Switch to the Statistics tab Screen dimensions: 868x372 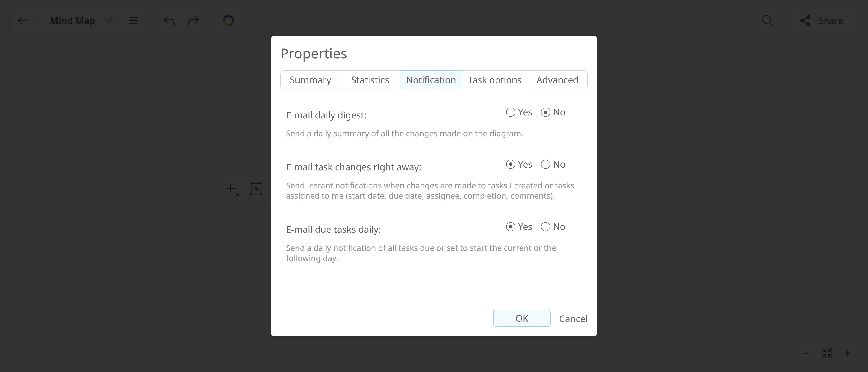tap(370, 80)
